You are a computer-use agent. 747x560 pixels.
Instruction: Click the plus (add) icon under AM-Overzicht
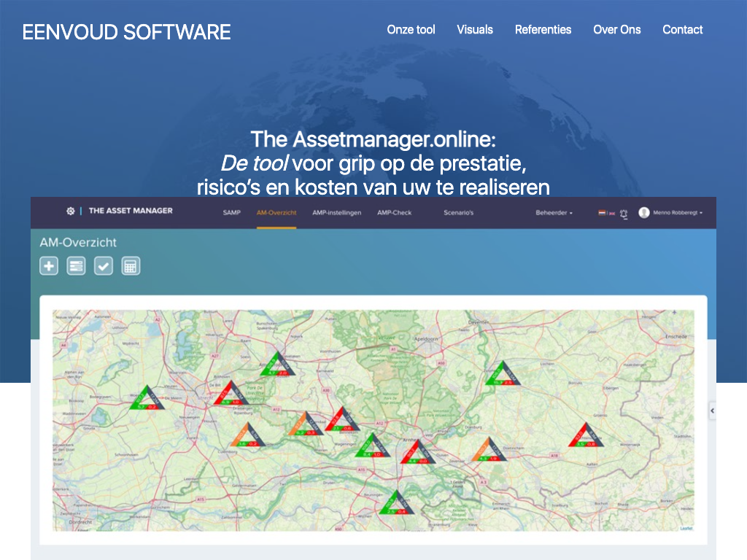click(x=49, y=266)
